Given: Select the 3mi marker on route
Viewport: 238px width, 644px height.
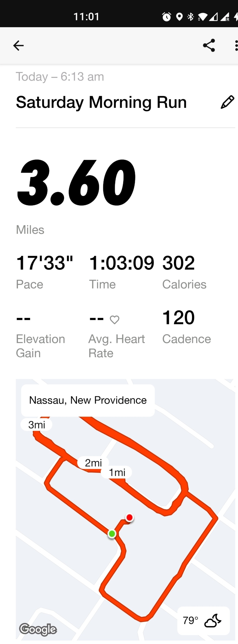Looking at the screenshot, I should [36, 425].
